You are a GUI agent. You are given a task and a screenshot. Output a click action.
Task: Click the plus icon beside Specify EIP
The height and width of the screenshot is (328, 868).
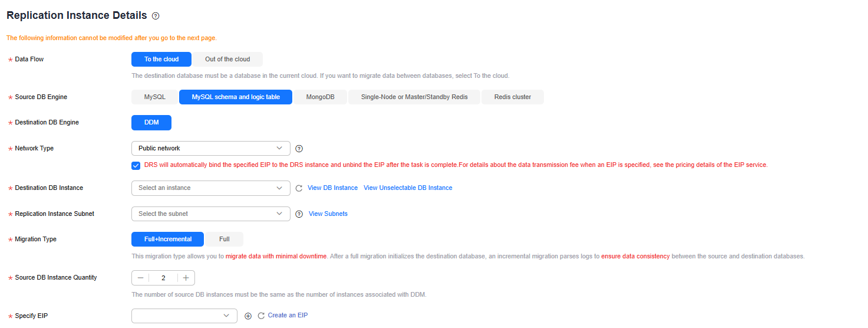point(248,316)
